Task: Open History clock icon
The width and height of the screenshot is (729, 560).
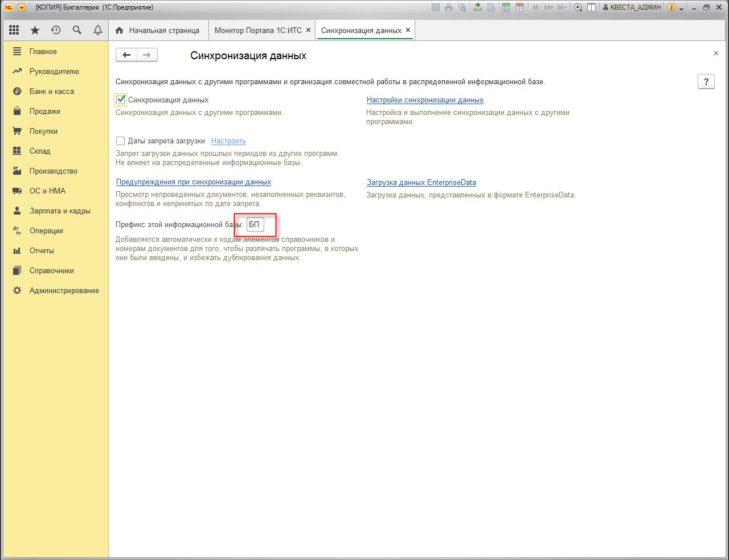Action: pos(56,30)
